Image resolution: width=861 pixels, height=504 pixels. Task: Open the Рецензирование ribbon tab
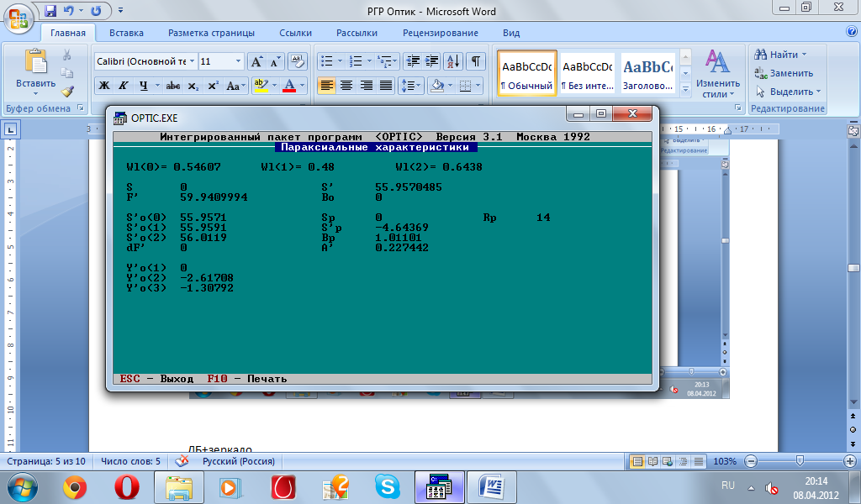coord(441,33)
